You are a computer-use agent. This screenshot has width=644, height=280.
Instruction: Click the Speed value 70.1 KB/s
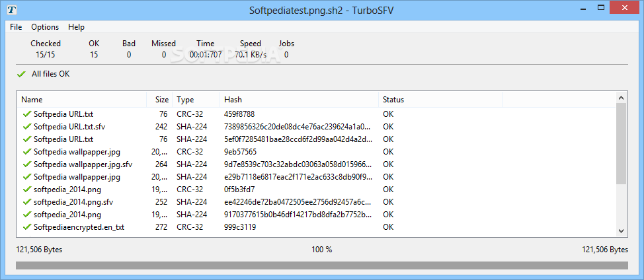[x=251, y=55]
